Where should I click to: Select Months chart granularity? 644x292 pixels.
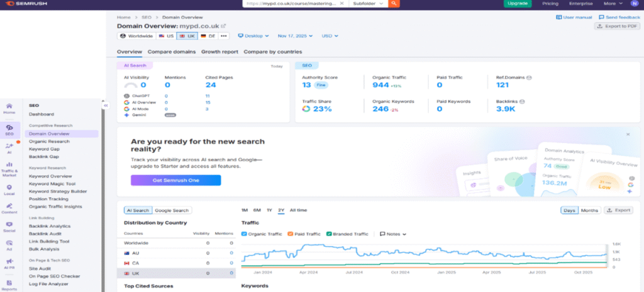(589, 210)
